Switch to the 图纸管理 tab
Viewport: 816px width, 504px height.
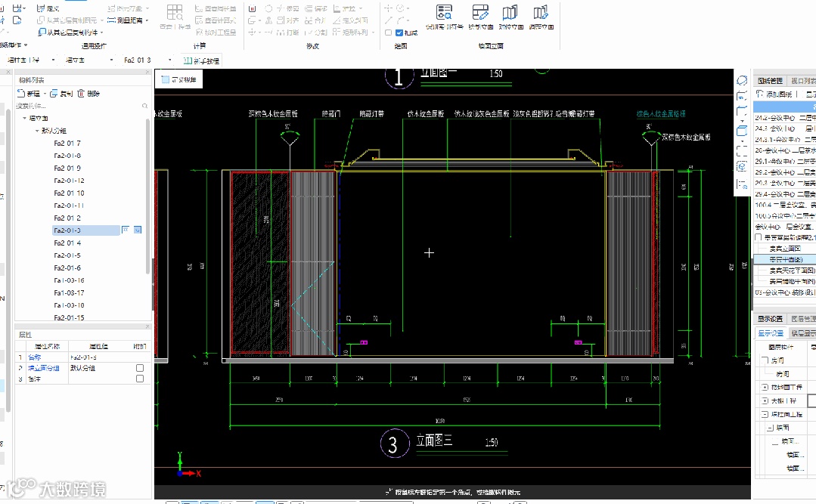tap(770, 81)
